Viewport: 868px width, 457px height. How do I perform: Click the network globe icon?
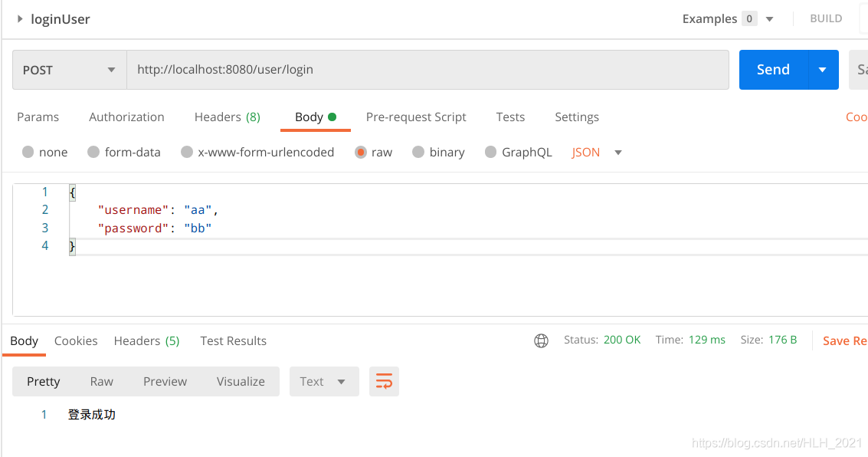[x=542, y=340]
